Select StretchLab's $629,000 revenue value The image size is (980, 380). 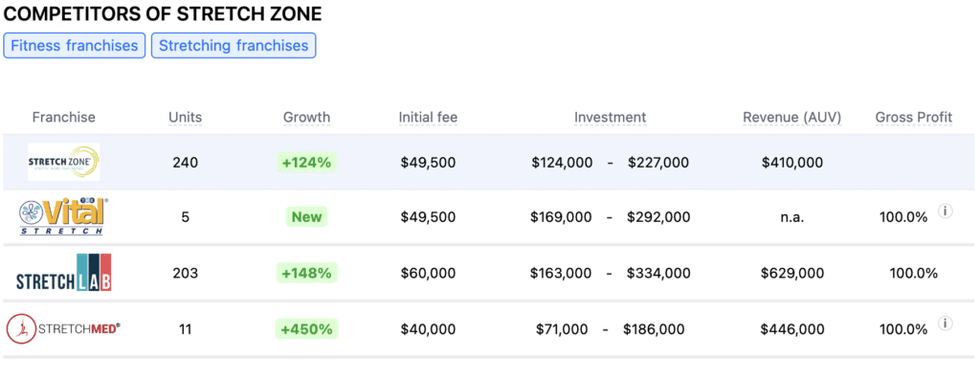click(x=791, y=273)
